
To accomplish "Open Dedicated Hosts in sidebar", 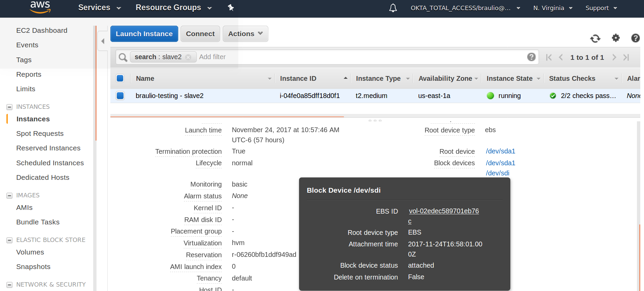I will pyautogui.click(x=43, y=177).
